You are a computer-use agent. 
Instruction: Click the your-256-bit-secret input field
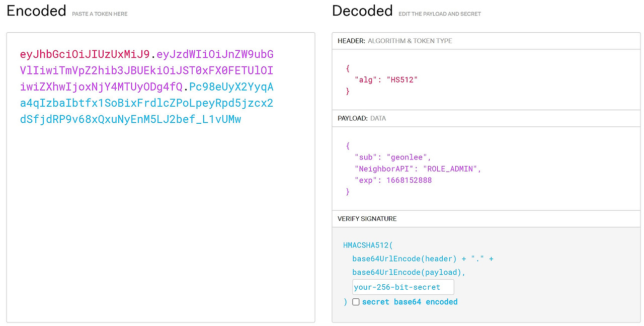[403, 287]
